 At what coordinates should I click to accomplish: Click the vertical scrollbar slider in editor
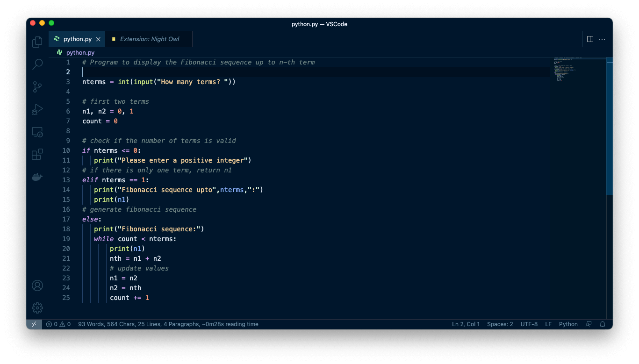[x=609, y=126]
